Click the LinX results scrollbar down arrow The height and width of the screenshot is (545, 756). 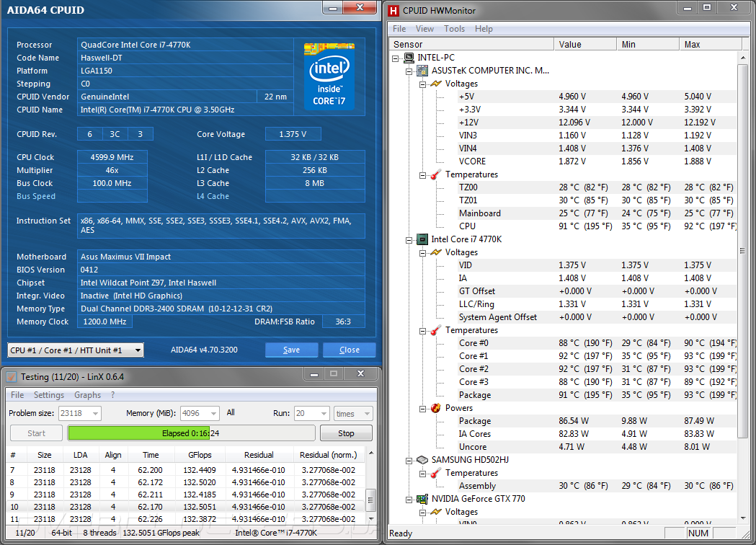click(370, 519)
